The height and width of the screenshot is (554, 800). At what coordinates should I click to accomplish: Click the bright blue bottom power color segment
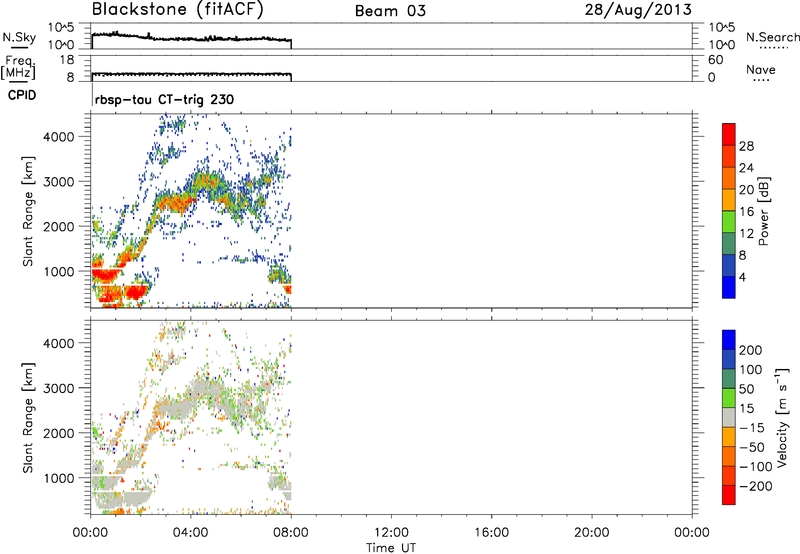pos(729,287)
